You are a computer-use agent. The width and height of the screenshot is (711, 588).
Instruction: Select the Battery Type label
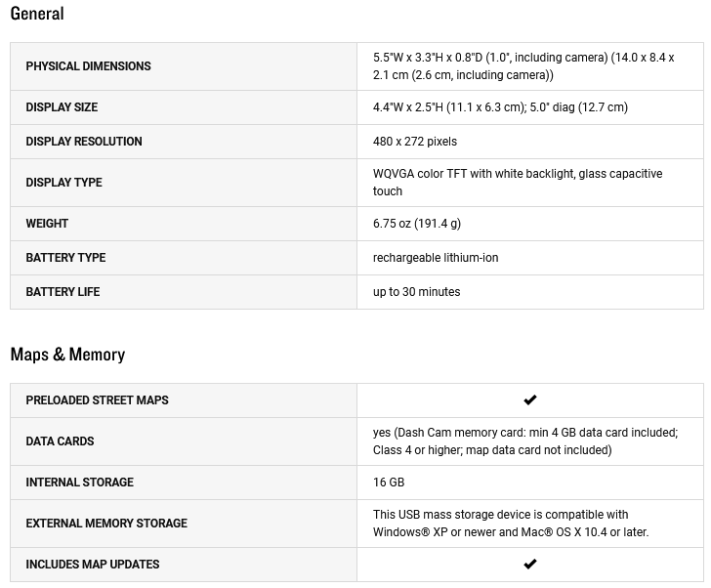click(65, 258)
